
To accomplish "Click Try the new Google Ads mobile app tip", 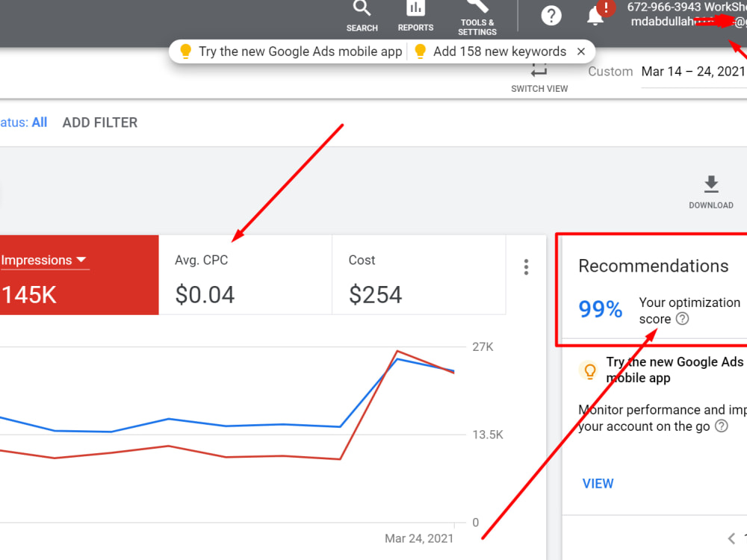I will (x=291, y=52).
